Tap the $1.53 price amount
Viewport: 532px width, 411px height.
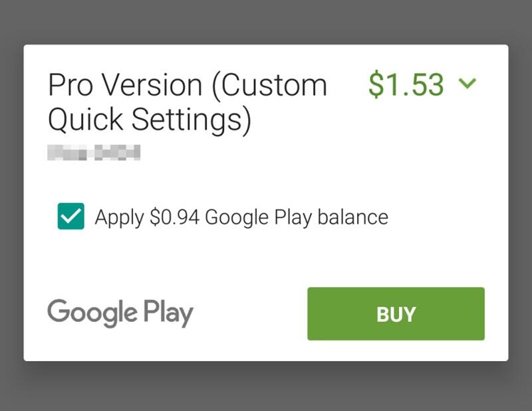(406, 84)
